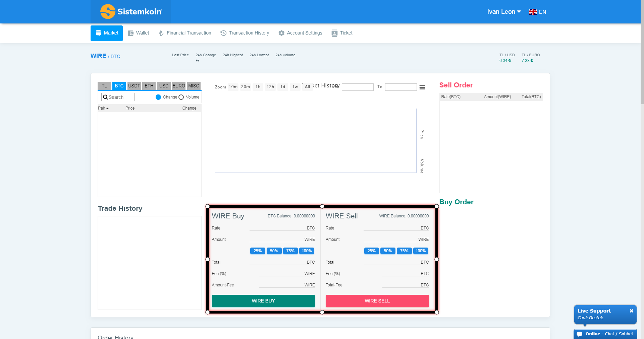Choose 50% in WIRE Sell
This screenshot has width=644, height=339.
point(388,251)
